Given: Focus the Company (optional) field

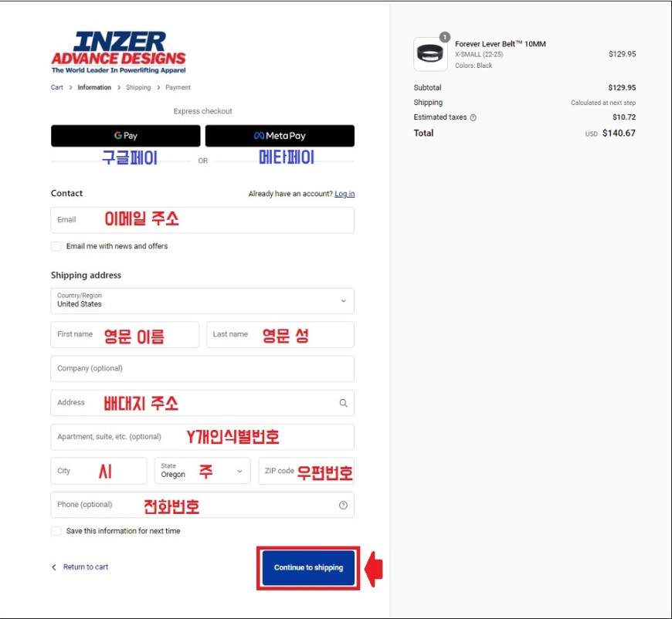Looking at the screenshot, I should click(202, 368).
